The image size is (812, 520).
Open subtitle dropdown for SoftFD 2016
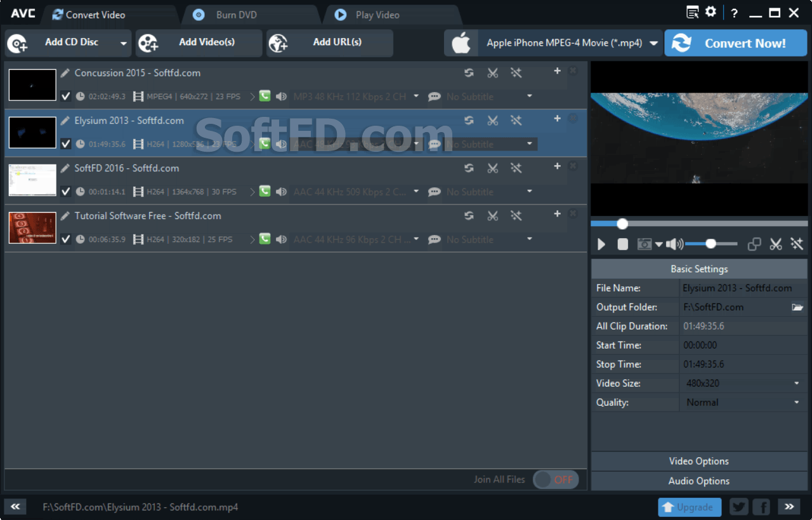[530, 192]
